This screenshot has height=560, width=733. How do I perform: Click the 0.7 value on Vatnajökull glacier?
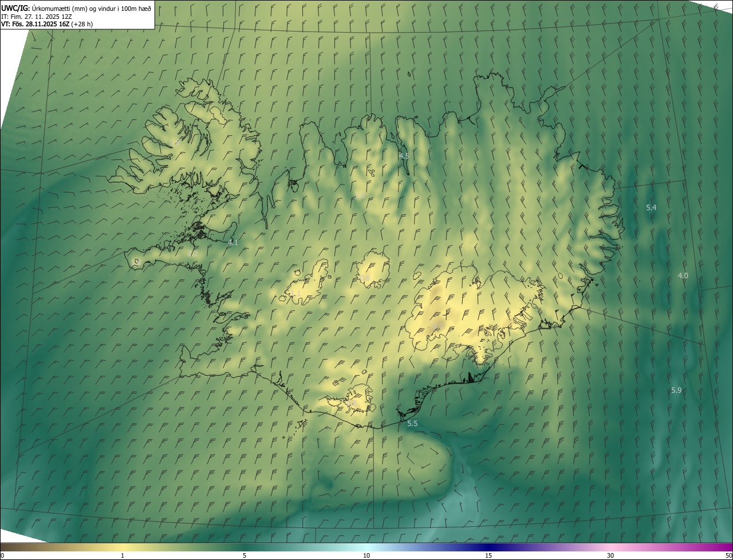coord(438,326)
